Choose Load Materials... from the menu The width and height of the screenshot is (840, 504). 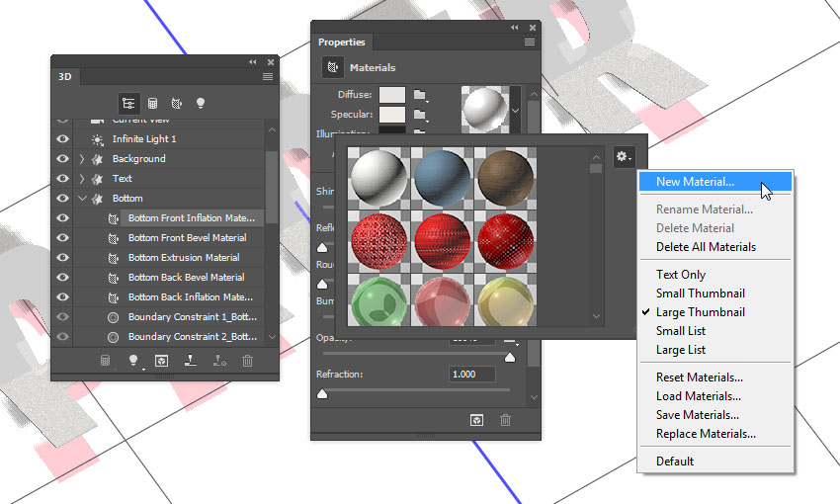(698, 396)
